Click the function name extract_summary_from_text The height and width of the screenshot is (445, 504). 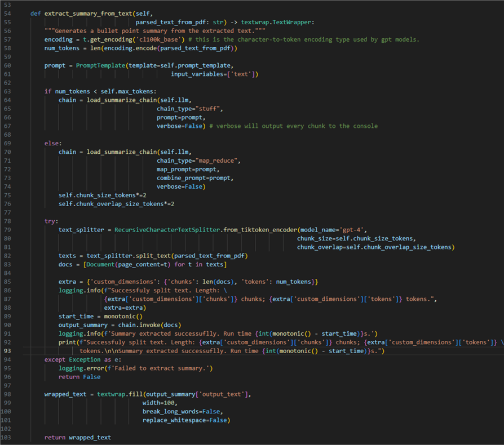point(88,14)
